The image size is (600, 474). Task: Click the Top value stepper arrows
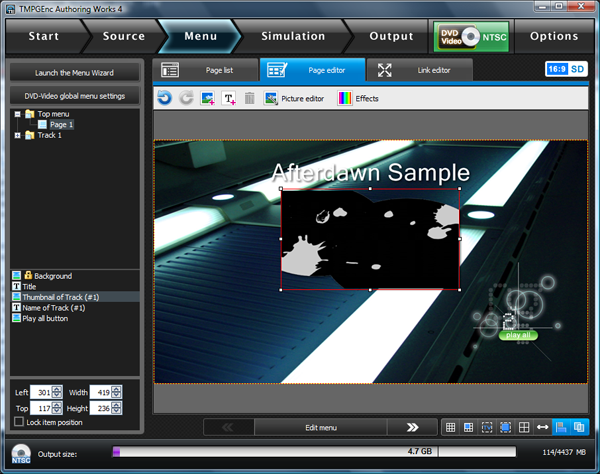tap(57, 408)
